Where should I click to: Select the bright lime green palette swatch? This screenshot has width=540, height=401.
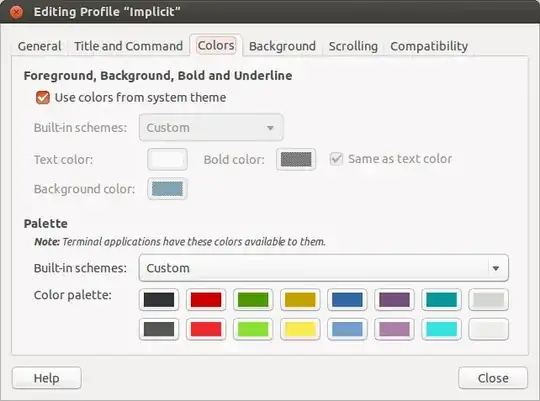coord(253,329)
